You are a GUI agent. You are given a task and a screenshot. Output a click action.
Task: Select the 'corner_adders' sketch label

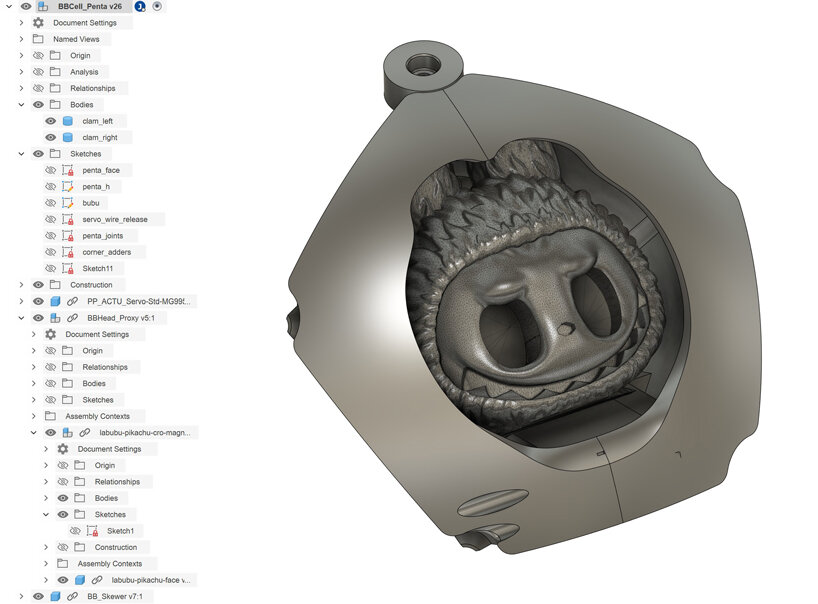pos(106,252)
